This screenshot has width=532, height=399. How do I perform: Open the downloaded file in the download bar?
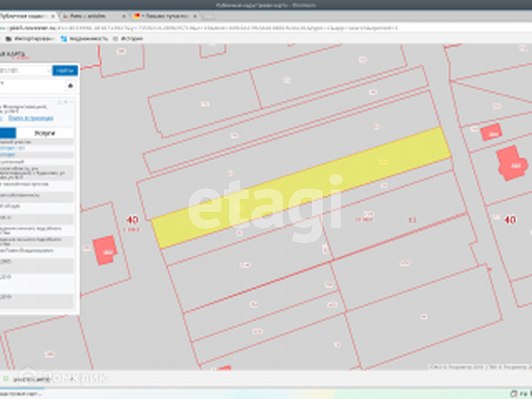point(32,379)
